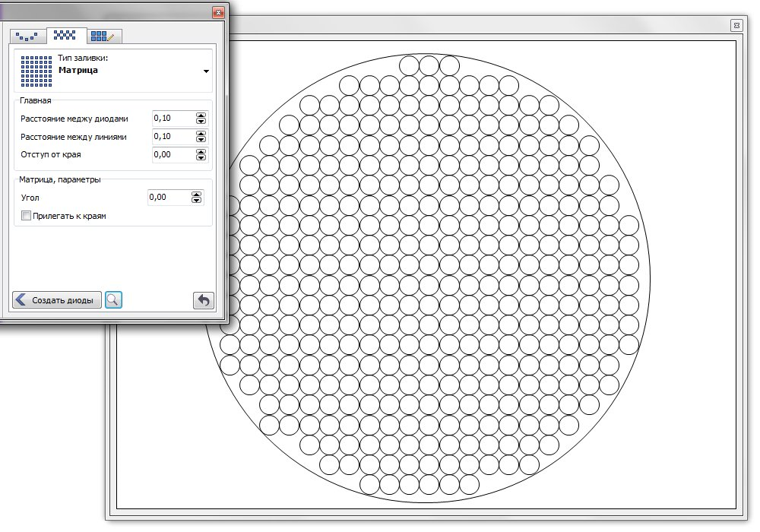Close the canvas preview window
The width and height of the screenshot is (760, 532).
(x=736, y=25)
